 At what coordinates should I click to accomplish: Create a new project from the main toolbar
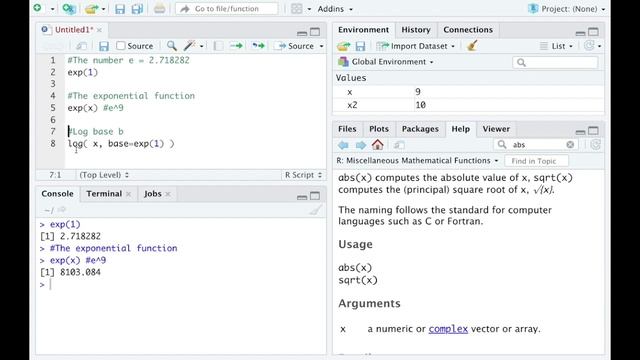(69, 9)
